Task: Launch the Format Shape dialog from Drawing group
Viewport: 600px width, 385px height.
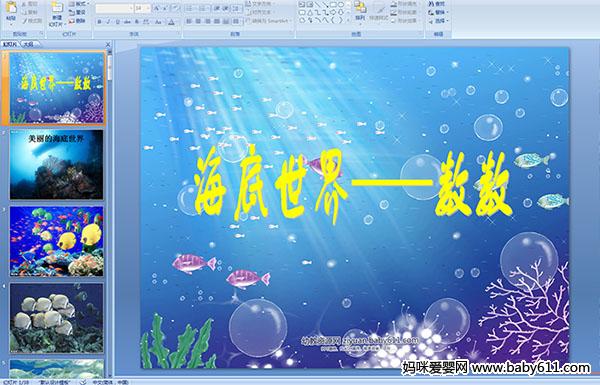Action: 421,34
